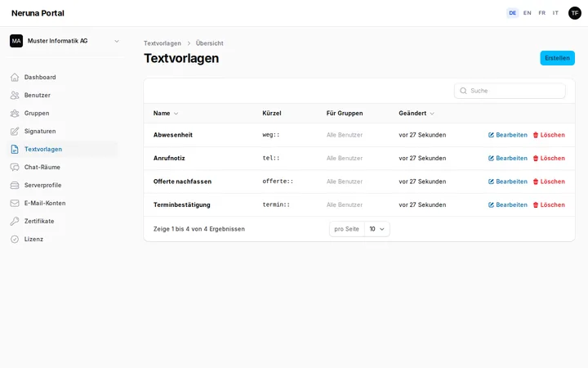Click Löschen for Terminbestätigung

[549, 205]
